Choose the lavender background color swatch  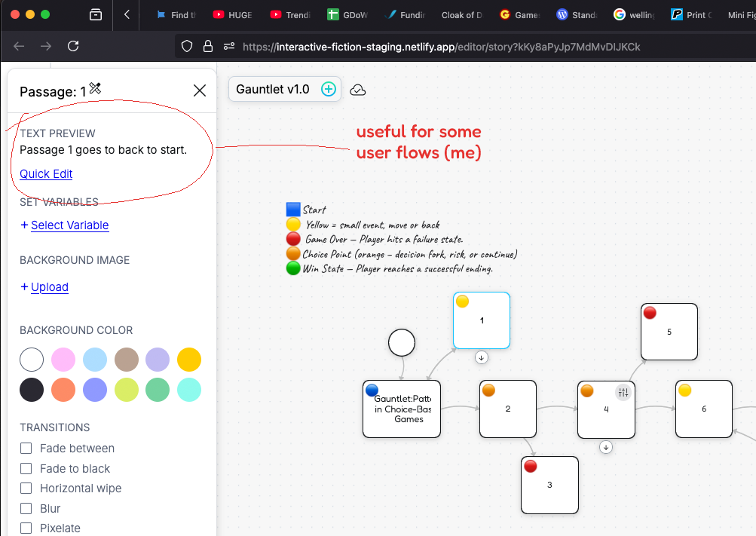(x=158, y=360)
